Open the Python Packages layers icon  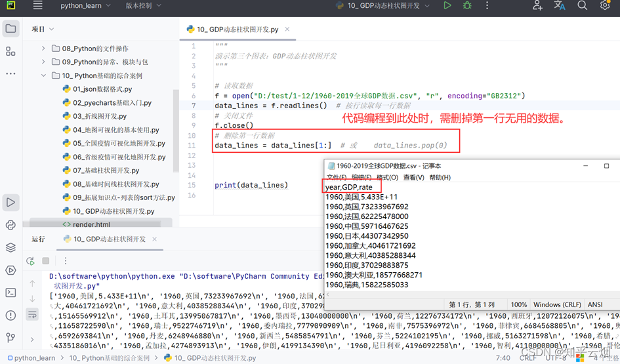pyautogui.click(x=10, y=247)
